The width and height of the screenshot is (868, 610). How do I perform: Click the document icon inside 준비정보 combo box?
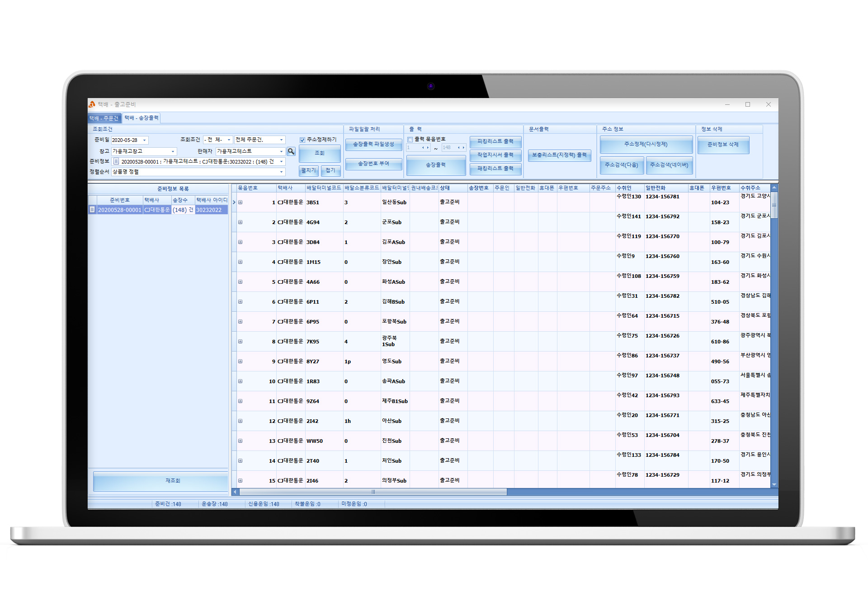(116, 161)
